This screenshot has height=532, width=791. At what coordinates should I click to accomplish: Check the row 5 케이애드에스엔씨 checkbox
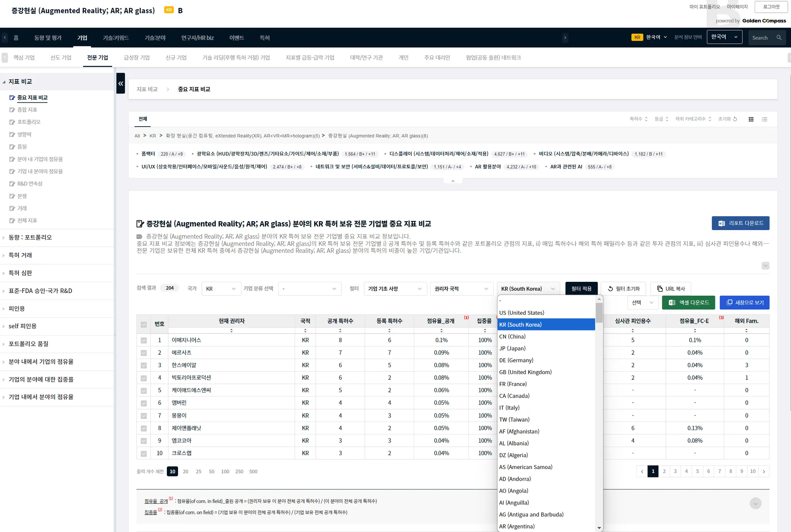point(144,391)
